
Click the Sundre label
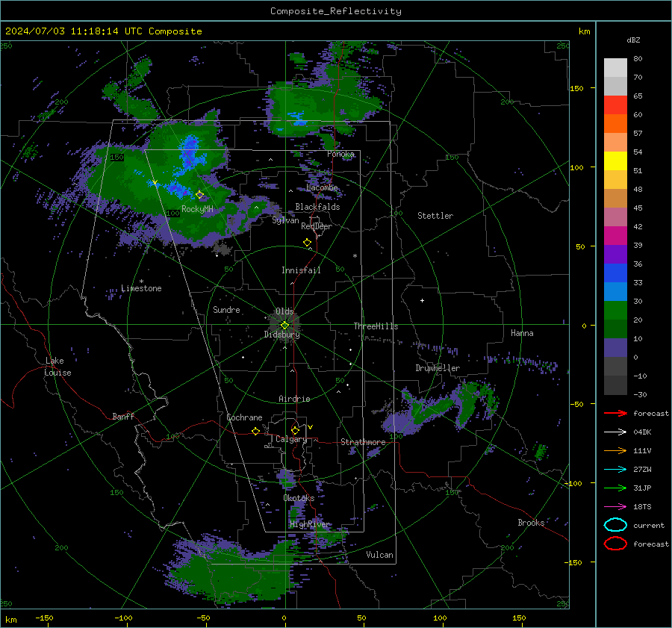tap(226, 310)
